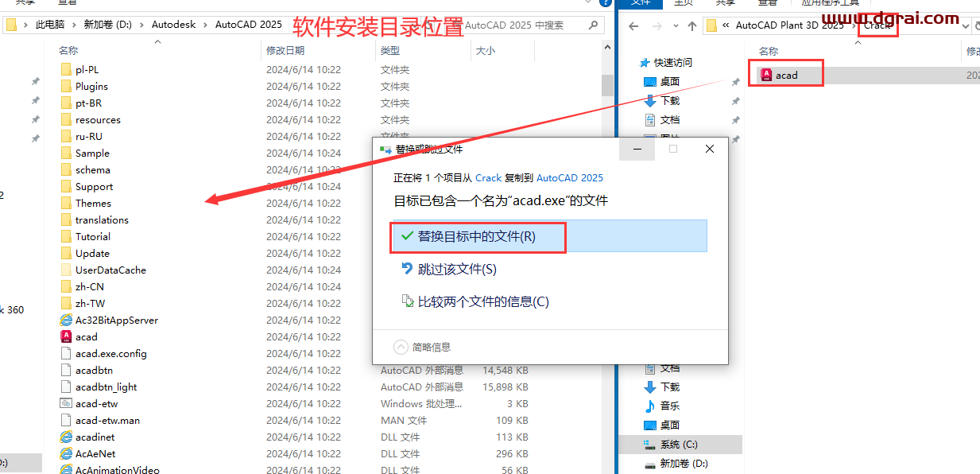Close the 替换或跳过文件 dialog
The width and height of the screenshot is (980, 474).
(709, 149)
